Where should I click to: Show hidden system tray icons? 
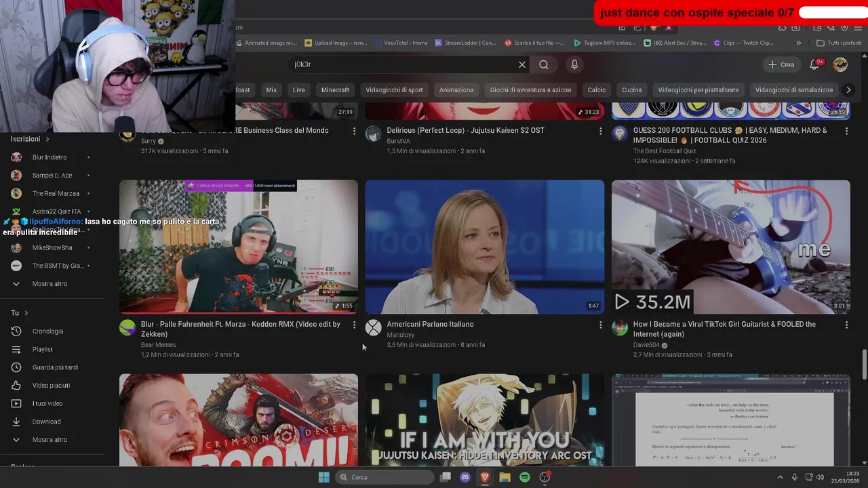[780, 477]
